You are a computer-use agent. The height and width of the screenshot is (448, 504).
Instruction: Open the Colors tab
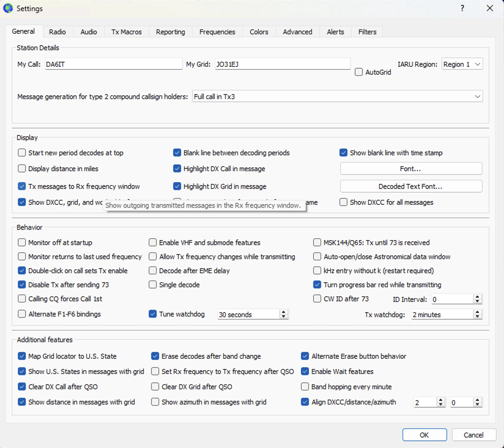(259, 32)
